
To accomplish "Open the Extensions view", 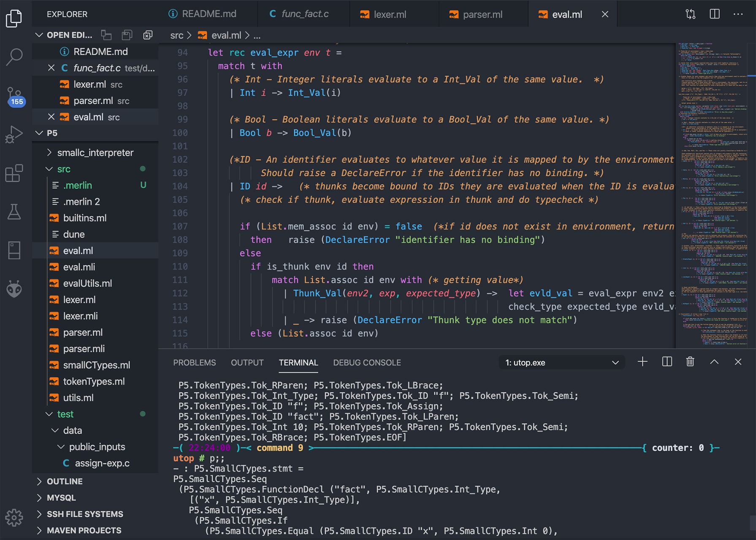I will tap(14, 173).
